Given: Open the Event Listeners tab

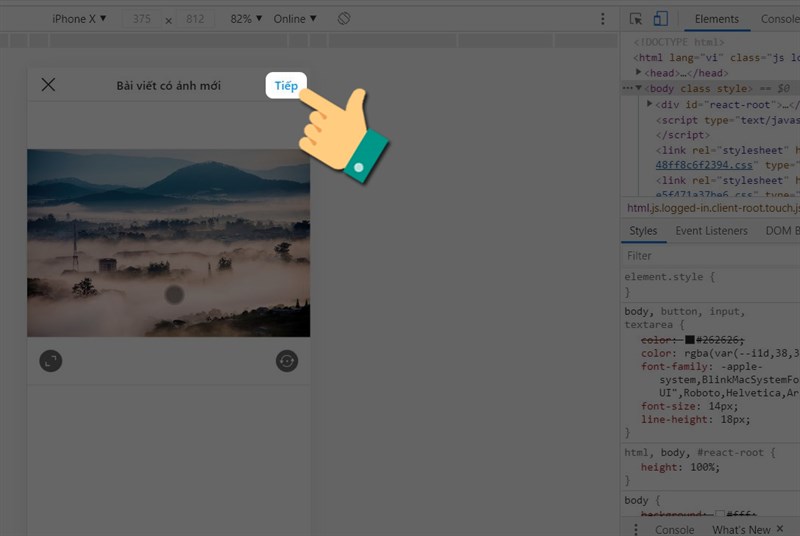Looking at the screenshot, I should coord(711,231).
